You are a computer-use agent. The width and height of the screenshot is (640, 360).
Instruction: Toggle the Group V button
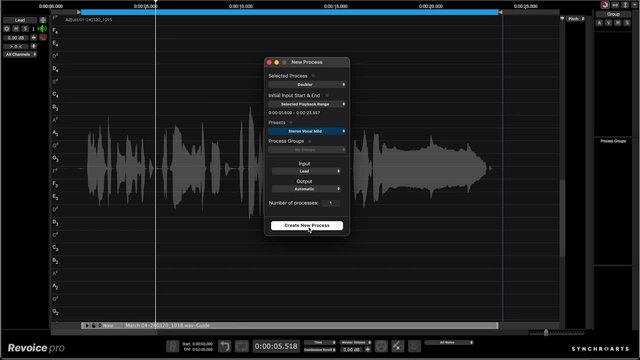point(609,23)
